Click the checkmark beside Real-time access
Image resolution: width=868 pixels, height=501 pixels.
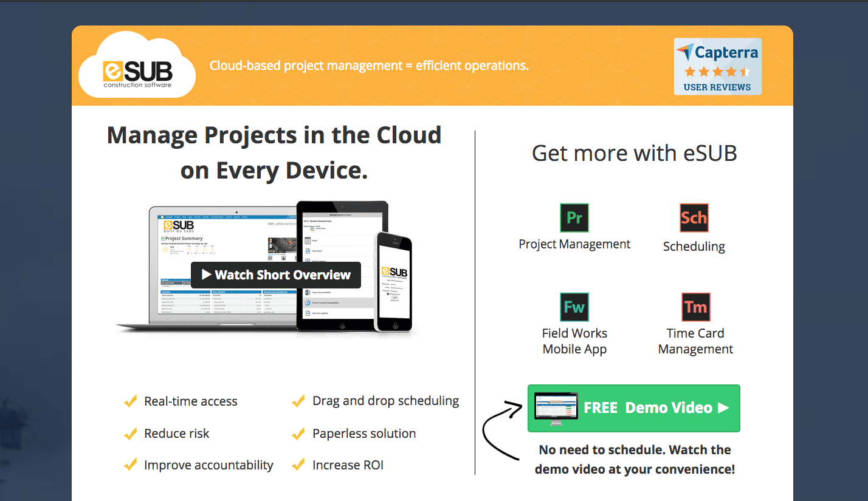(130, 401)
